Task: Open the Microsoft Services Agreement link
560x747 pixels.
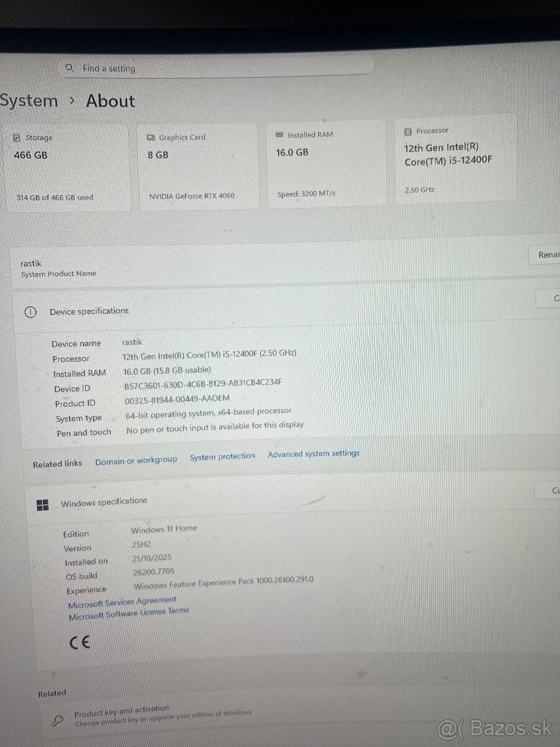Action: pyautogui.click(x=122, y=600)
